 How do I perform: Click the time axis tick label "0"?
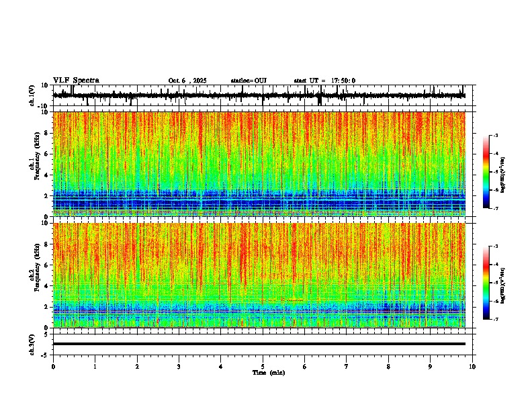[53, 367]
